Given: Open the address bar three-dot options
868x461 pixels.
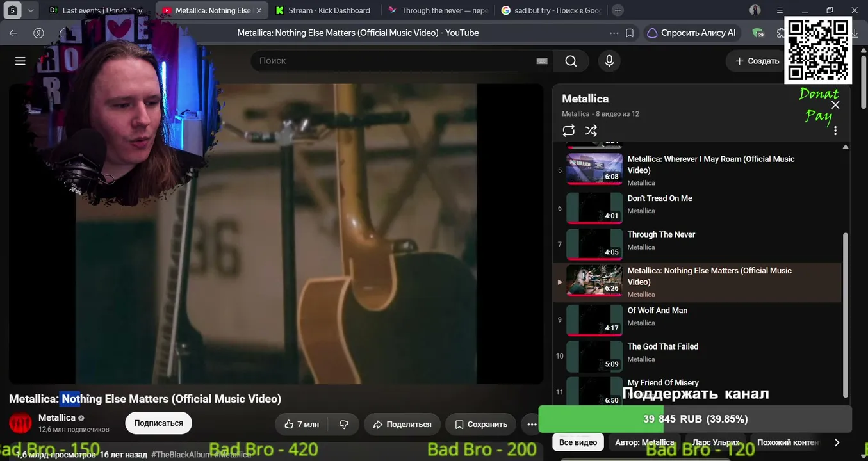Looking at the screenshot, I should (614, 33).
